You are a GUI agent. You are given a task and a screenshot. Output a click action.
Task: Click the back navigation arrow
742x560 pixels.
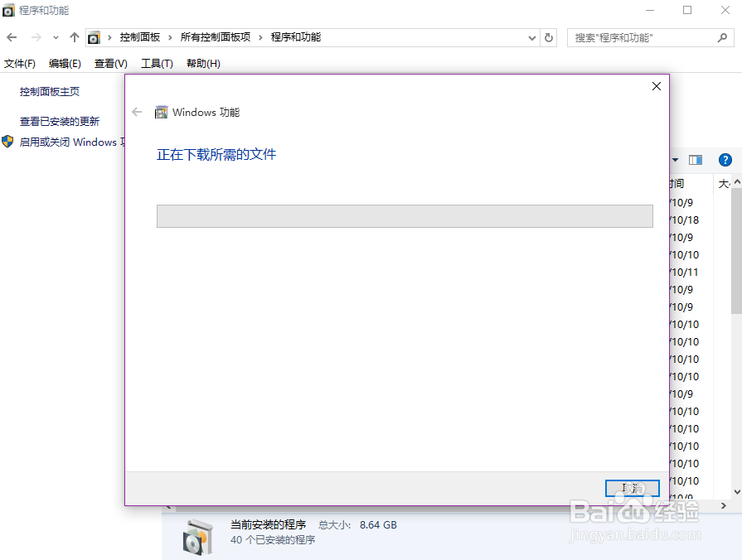click(x=12, y=37)
